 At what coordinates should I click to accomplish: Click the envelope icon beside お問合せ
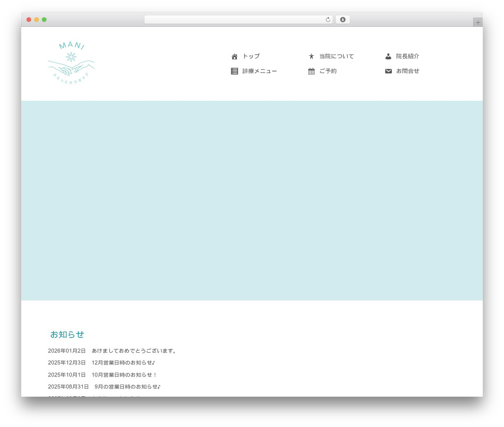tap(388, 71)
